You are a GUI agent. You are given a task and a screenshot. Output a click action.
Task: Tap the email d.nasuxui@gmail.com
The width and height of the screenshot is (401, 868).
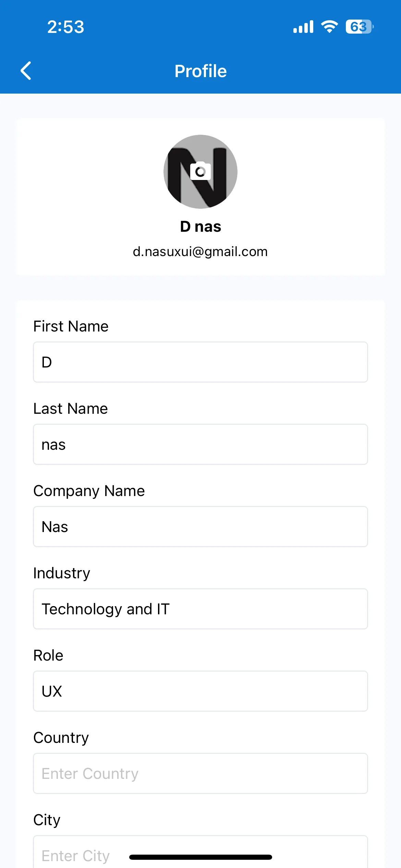click(x=200, y=252)
